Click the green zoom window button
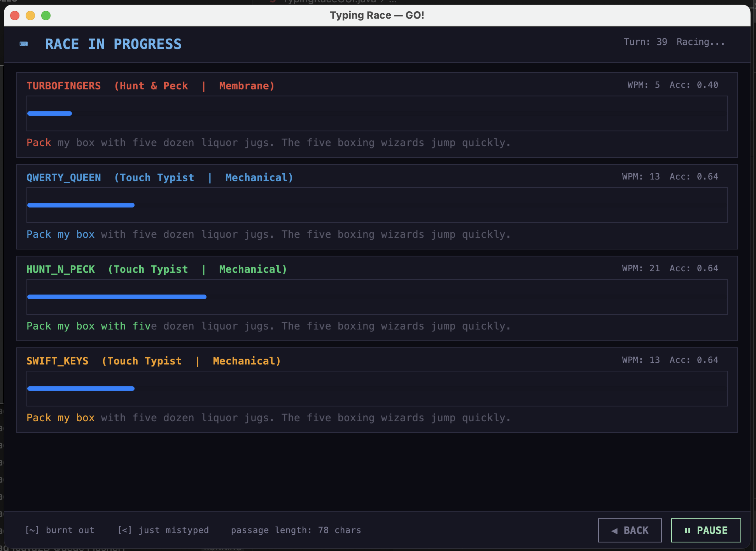Viewport: 756px width, 551px height. pyautogui.click(x=46, y=16)
